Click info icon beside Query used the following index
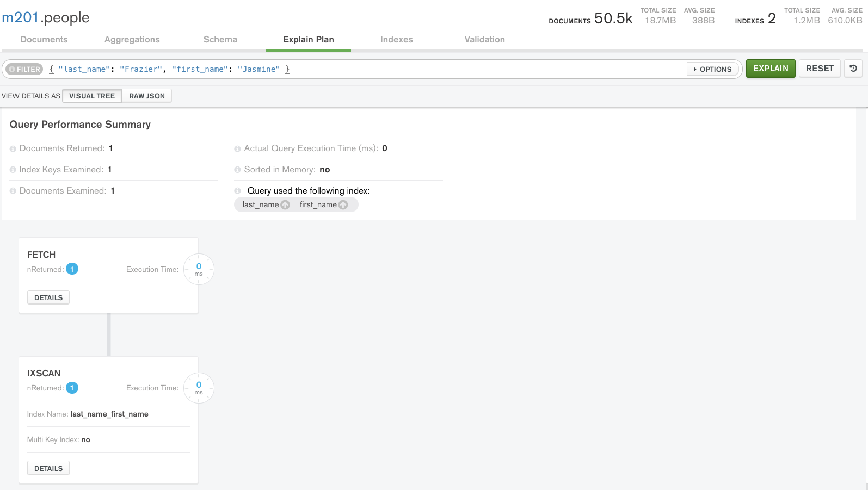The image size is (868, 490). pos(237,191)
